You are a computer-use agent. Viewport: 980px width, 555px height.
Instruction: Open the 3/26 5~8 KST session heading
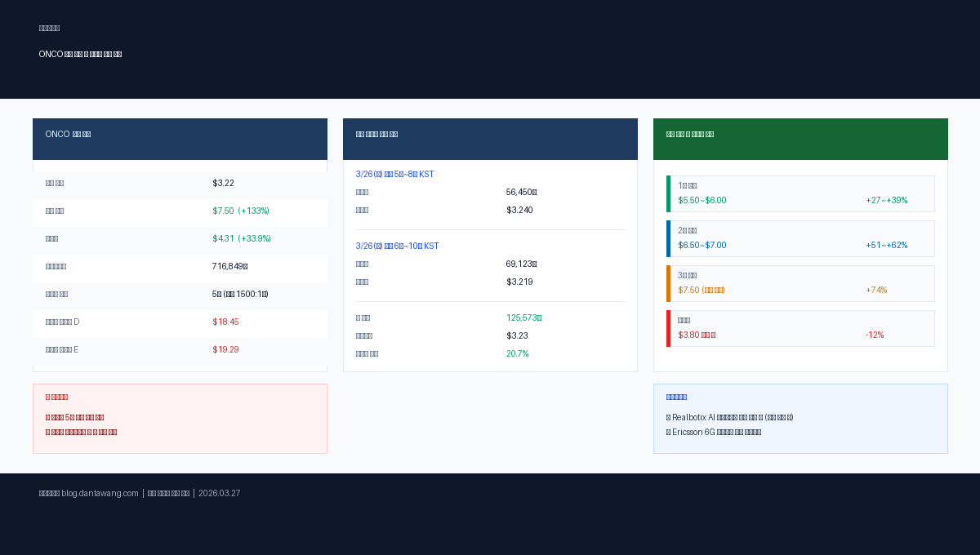click(395, 174)
